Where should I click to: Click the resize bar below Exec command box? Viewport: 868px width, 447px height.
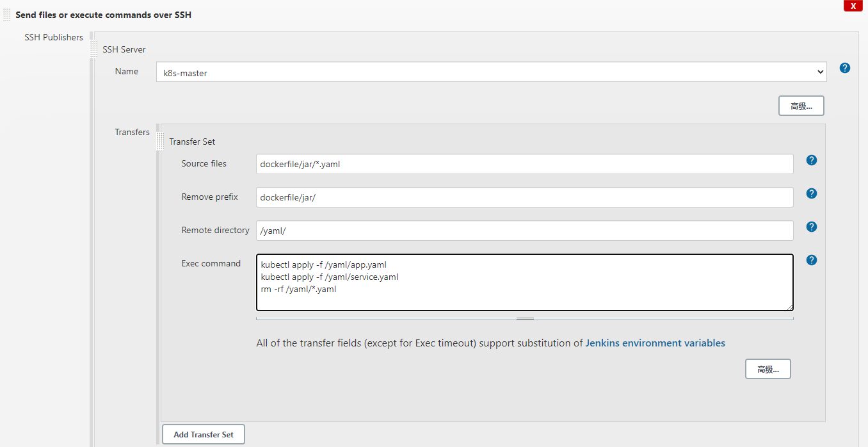tap(525, 318)
